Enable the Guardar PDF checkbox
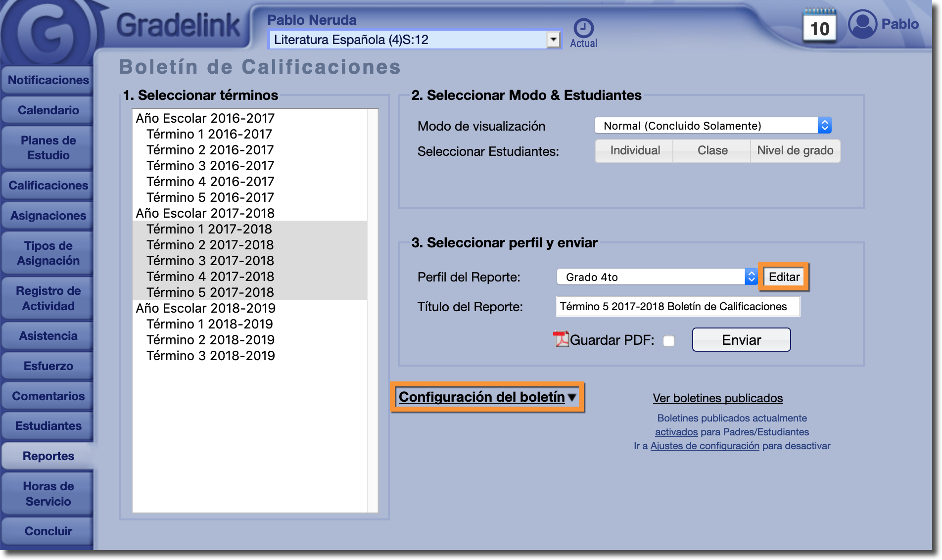 click(x=669, y=341)
